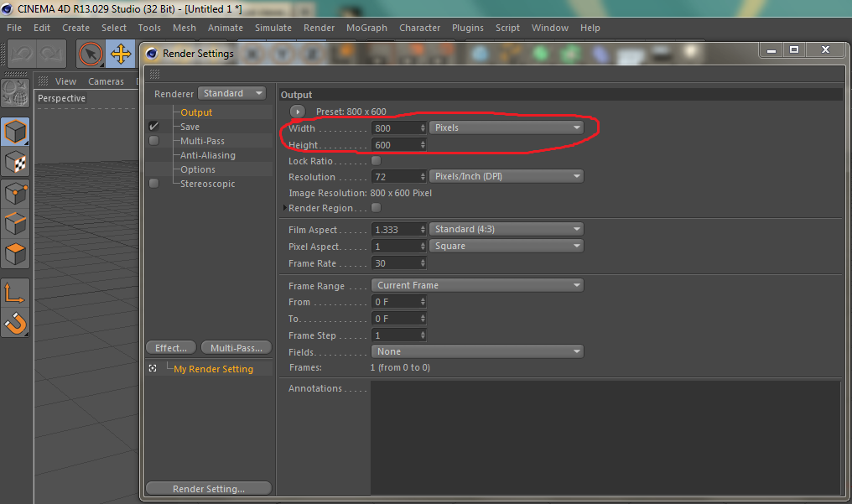Open the Frame Range Current Frame dropdown
The height and width of the screenshot is (504, 852).
[478, 285]
